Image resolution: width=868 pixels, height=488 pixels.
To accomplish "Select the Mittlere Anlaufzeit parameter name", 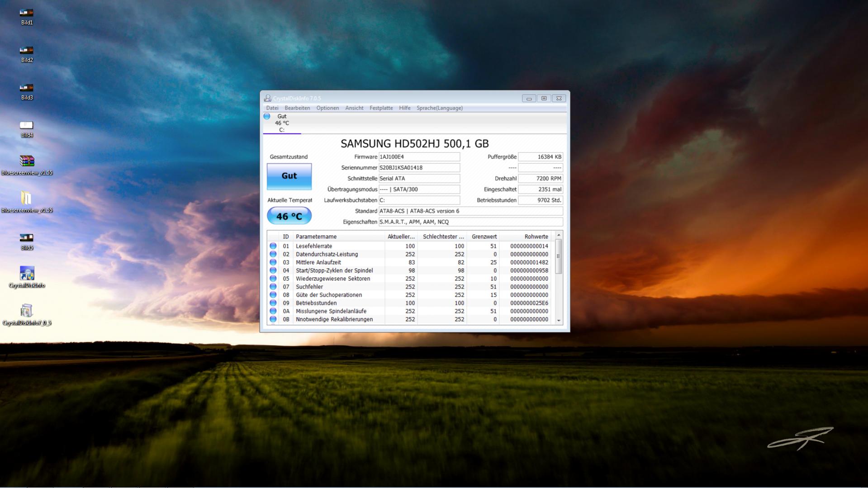I will point(318,262).
